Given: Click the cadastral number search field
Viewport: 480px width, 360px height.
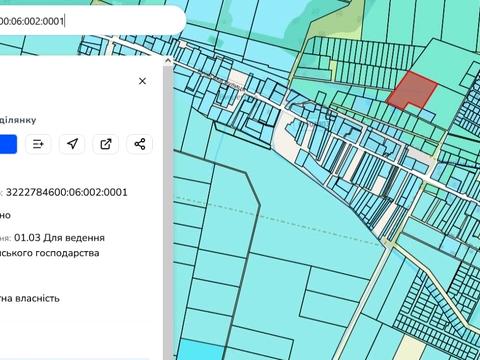Looking at the screenshot, I should coord(92,21).
